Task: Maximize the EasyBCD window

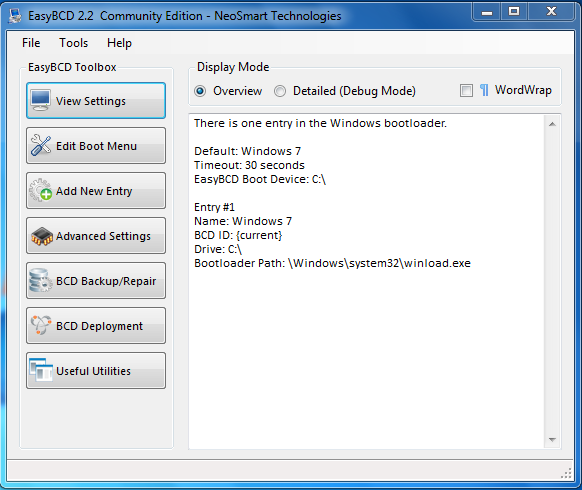Action: tap(514, 12)
